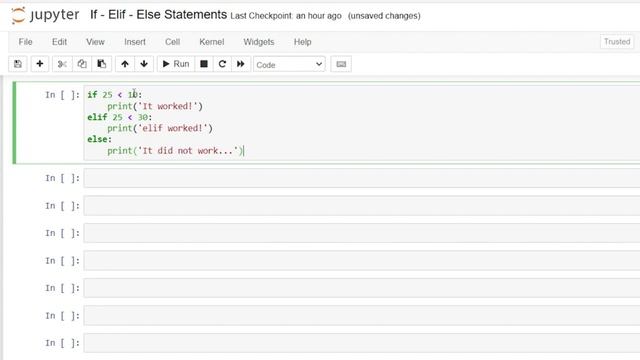
Task: Paste cells below
Action: (x=102, y=64)
